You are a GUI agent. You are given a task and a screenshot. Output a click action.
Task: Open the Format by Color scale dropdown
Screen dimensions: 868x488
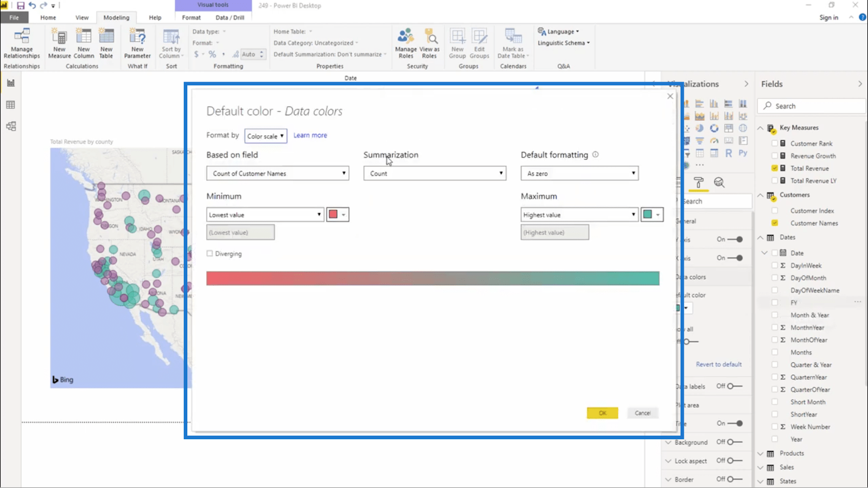[x=265, y=136]
